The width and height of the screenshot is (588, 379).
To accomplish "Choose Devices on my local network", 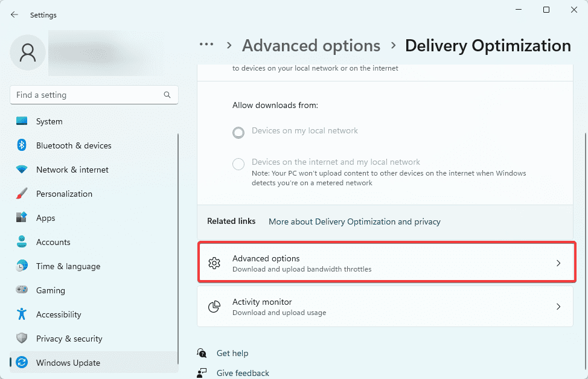I will [238, 132].
